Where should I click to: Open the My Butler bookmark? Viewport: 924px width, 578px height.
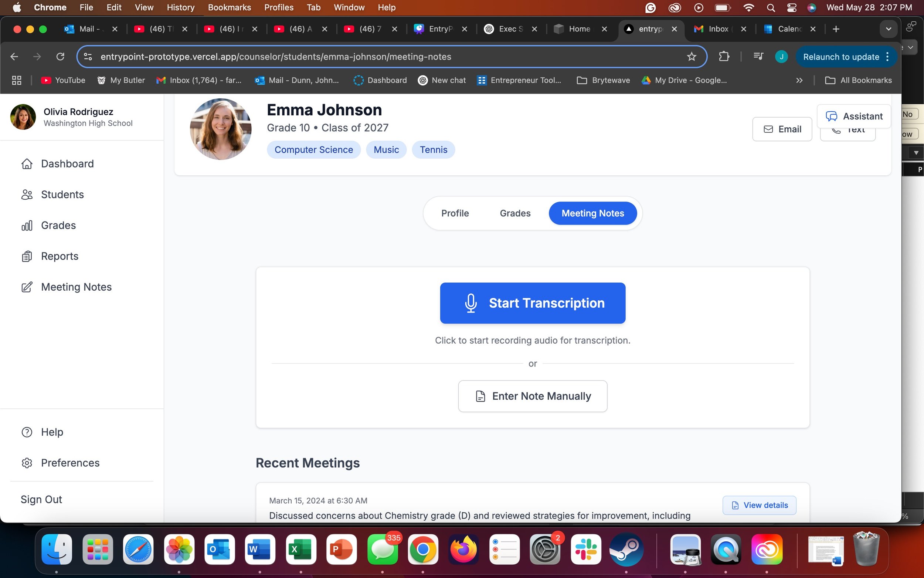click(121, 80)
